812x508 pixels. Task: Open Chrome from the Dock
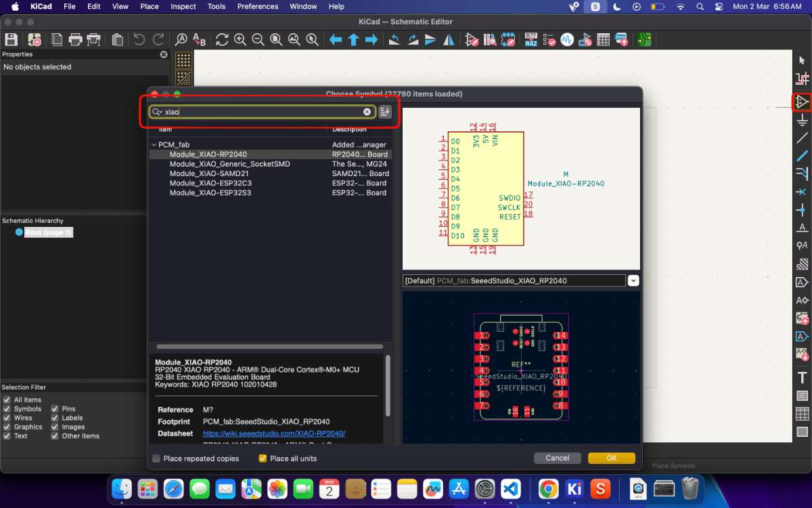(x=548, y=488)
